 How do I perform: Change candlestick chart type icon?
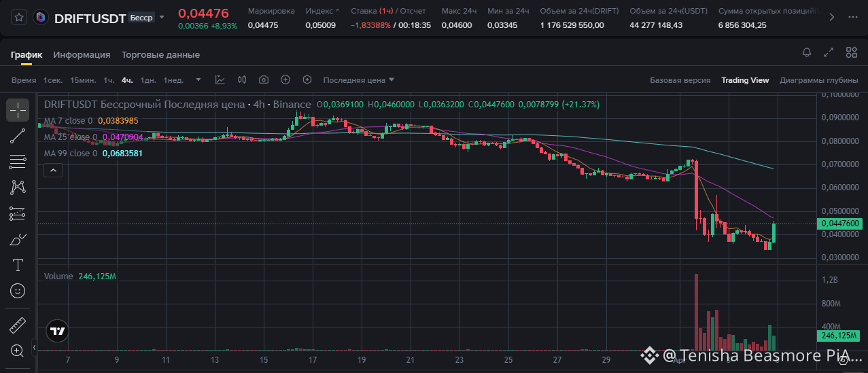(x=242, y=80)
